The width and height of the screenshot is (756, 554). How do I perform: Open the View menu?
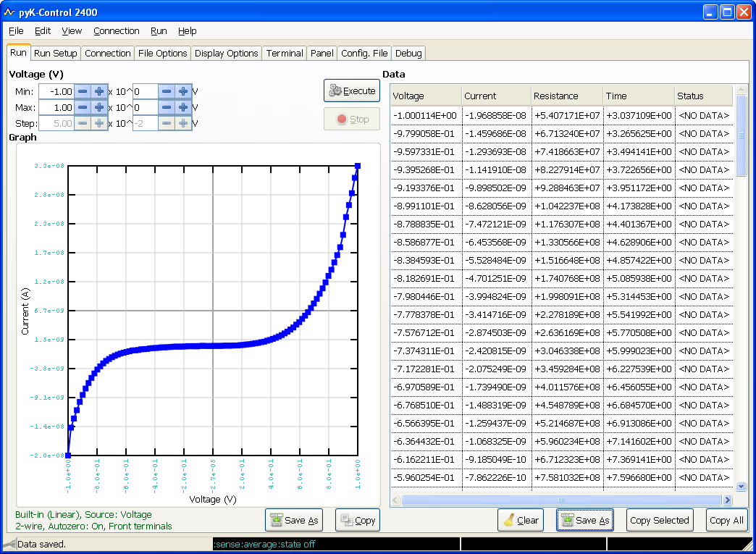click(72, 31)
